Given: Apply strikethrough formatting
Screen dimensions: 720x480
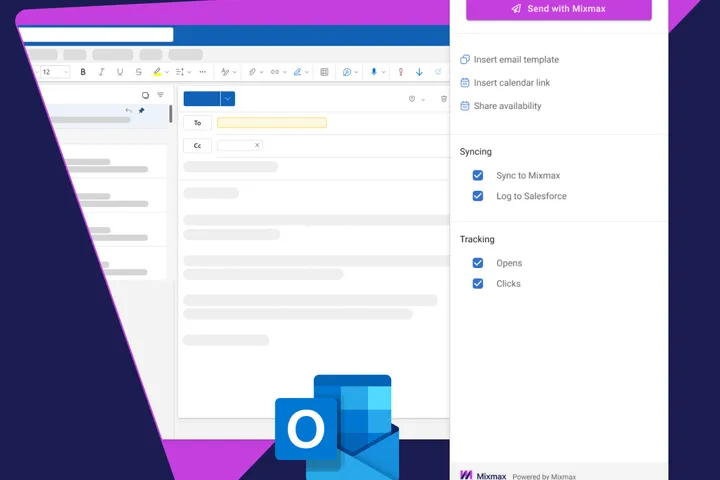Looking at the screenshot, I should tap(138, 72).
